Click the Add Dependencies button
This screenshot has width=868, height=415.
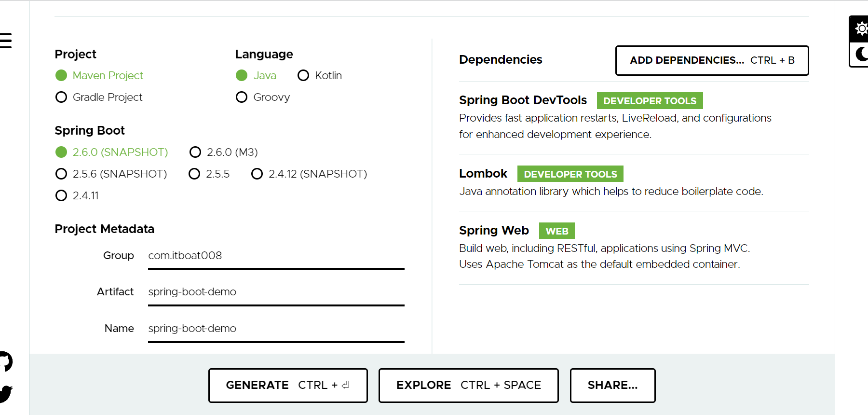(x=712, y=60)
